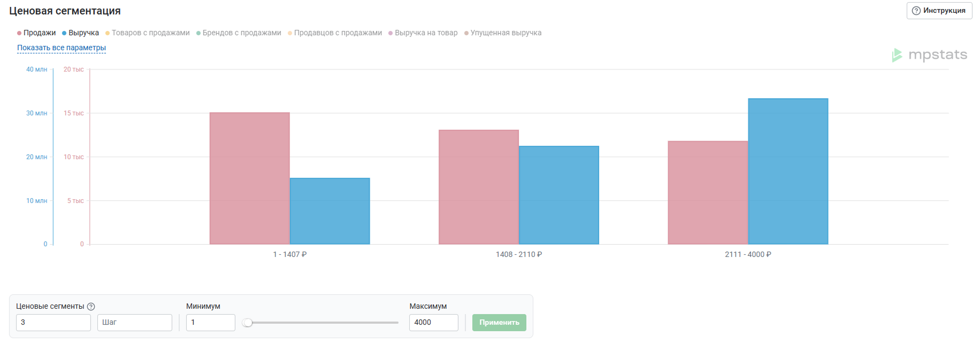Focus the Минимум input field

point(211,323)
